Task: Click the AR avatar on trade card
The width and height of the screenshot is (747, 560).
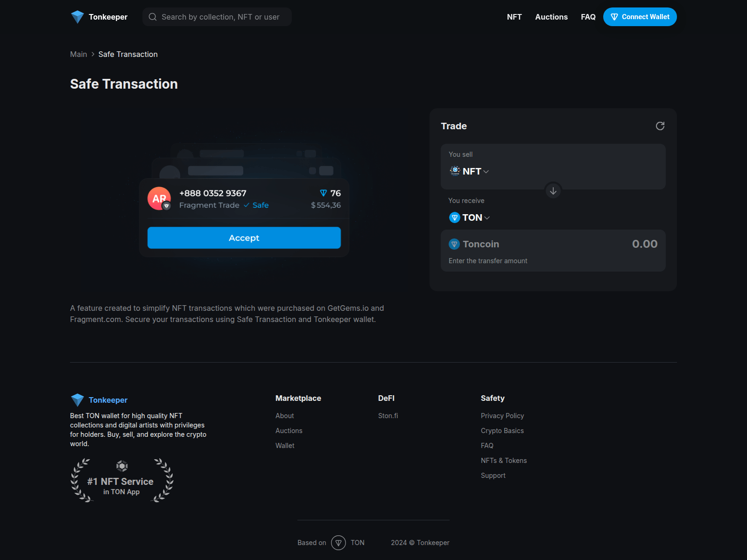Action: pos(159,198)
